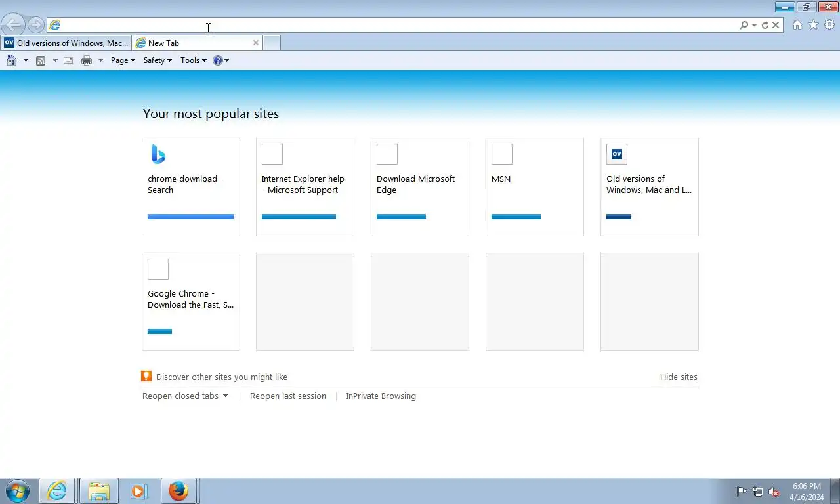The image size is (840, 504).
Task: Stop loading with the X icon in address bar
Action: (x=776, y=25)
